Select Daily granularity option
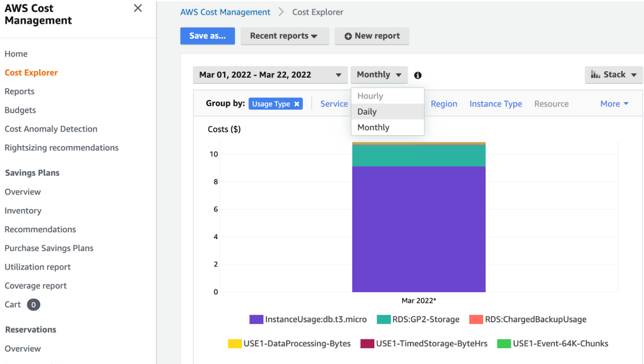644x364 pixels. (388, 112)
